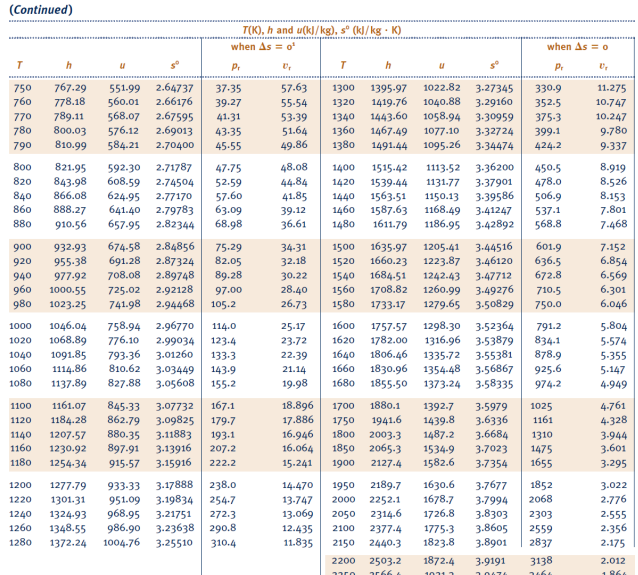Click the pr value 424.2
This screenshot has width=638, height=575.
[x=548, y=145]
